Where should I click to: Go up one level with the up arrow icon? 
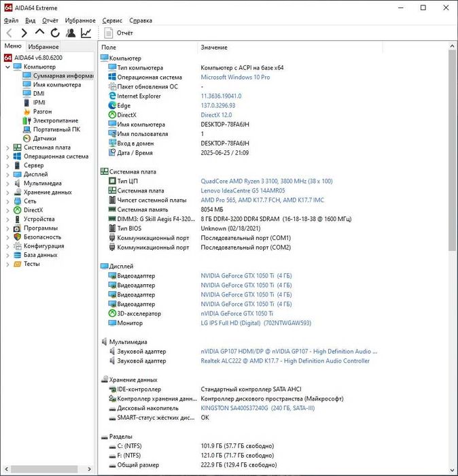coord(39,32)
